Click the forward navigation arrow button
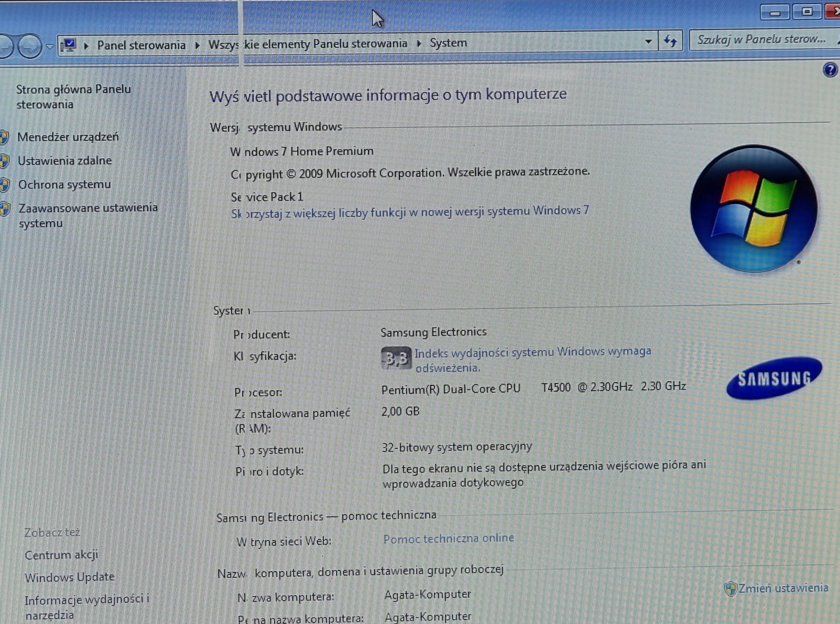Viewport: 840px width, 624px height. [x=30, y=46]
